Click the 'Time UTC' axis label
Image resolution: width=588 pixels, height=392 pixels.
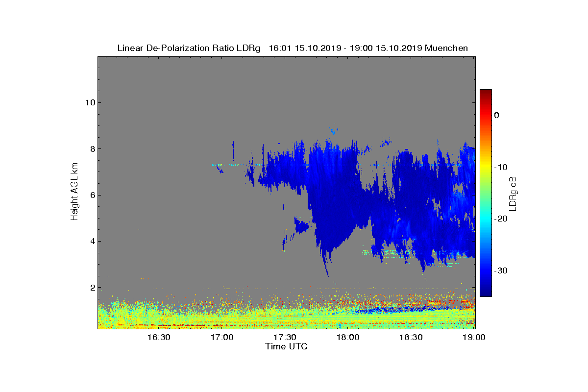(x=287, y=346)
